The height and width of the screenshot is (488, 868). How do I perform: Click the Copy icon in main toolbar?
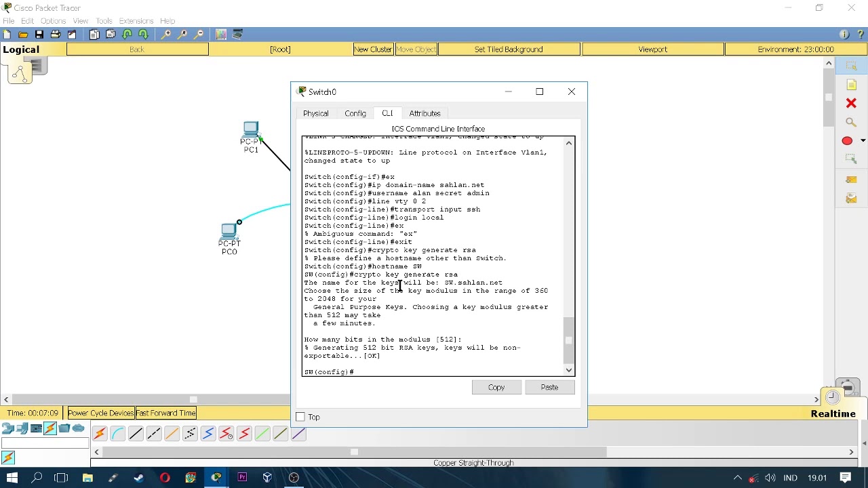(94, 35)
